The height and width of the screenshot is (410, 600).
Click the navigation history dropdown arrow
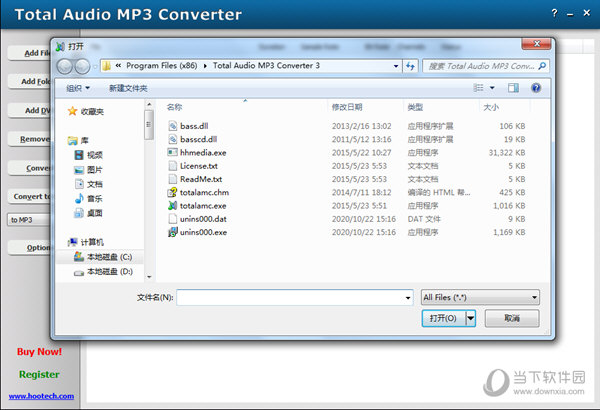(x=95, y=67)
